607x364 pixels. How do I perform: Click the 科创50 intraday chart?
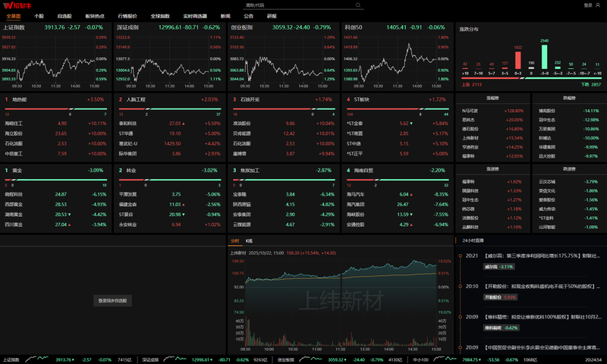click(398, 61)
